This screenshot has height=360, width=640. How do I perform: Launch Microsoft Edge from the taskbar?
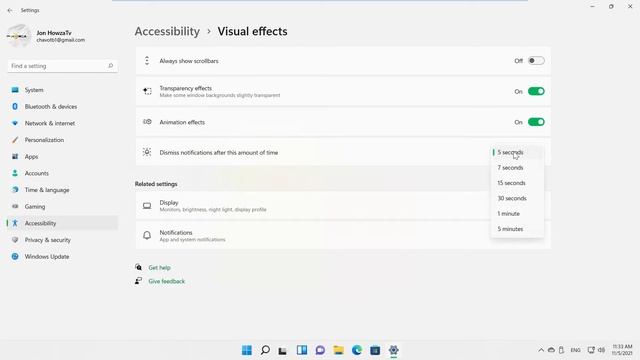pos(357,350)
